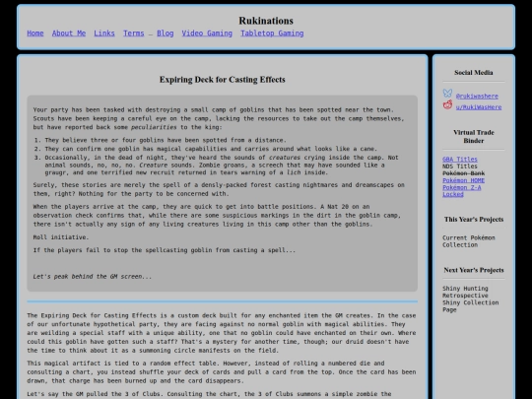Viewport: 532px width, 399px height.
Task: Open the Pokémon Z-A Locked link
Action: point(462,191)
